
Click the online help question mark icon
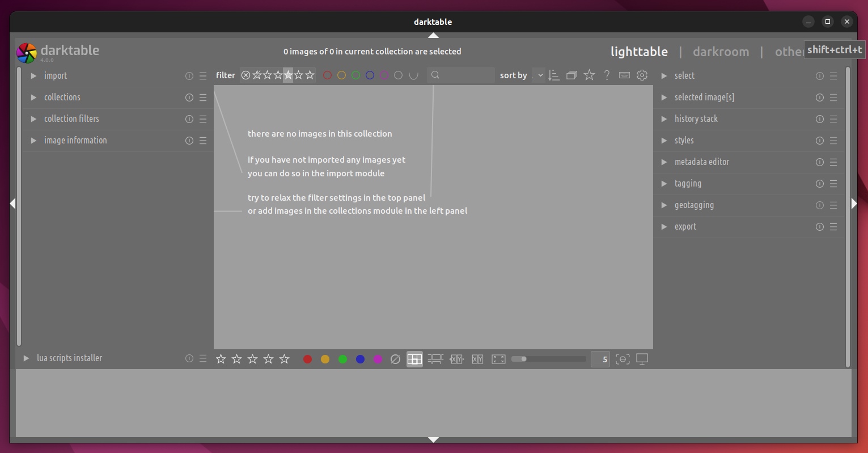(x=607, y=75)
